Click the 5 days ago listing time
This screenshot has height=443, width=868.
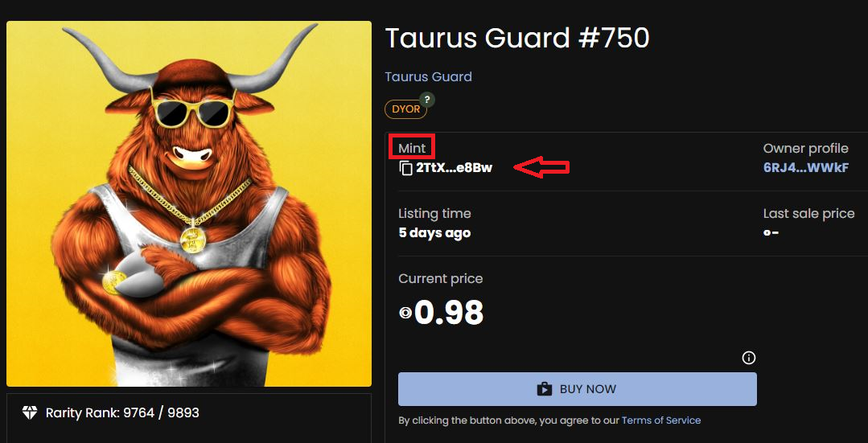[434, 233]
